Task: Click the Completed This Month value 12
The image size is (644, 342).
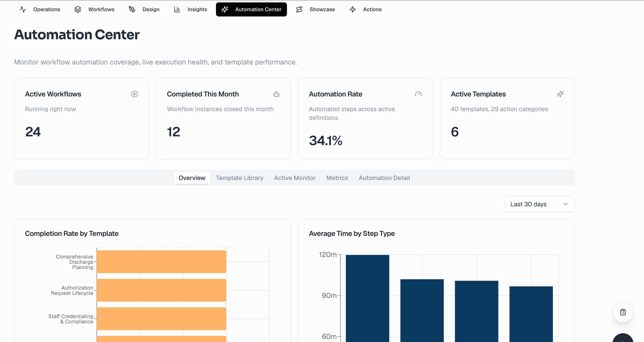Action: coord(173,132)
